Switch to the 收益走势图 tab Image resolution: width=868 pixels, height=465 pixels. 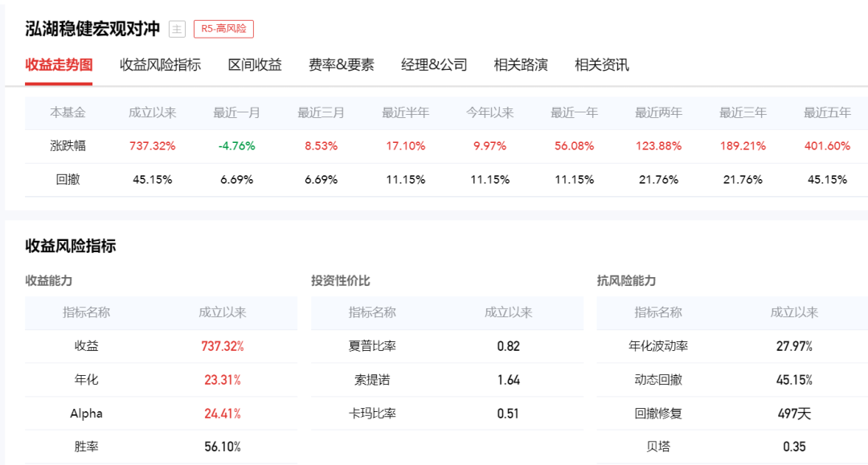[x=59, y=65]
